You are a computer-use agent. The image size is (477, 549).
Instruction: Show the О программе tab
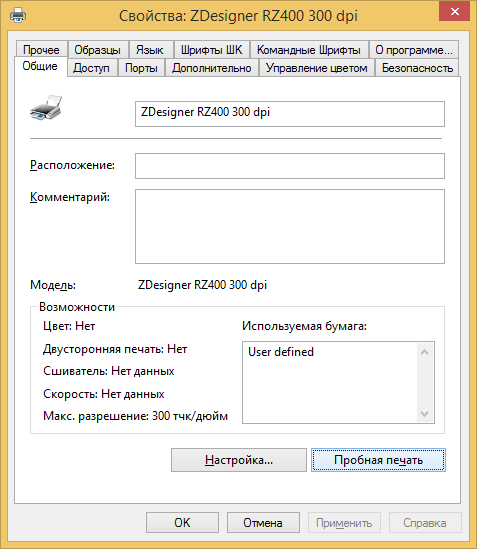point(414,50)
